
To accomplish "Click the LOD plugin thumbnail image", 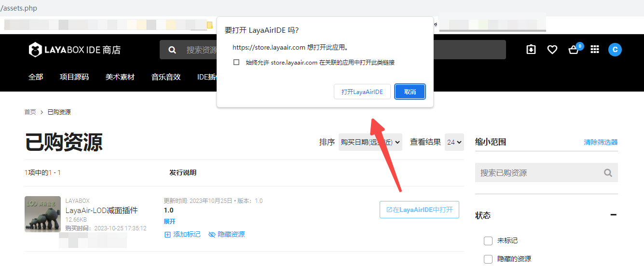I will pos(42,214).
